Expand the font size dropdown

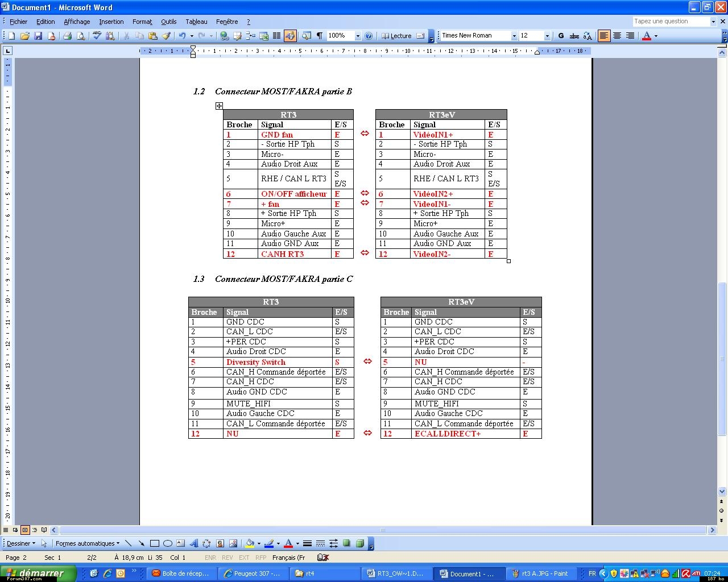(547, 36)
